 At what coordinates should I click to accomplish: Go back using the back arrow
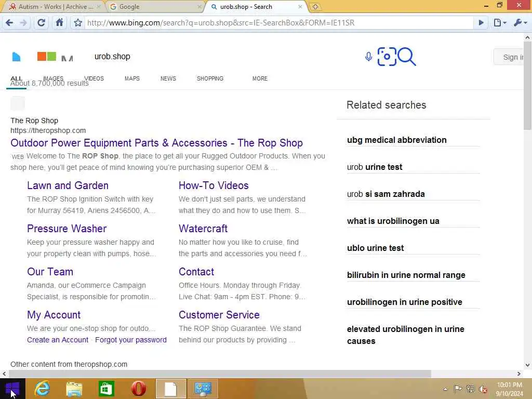(x=9, y=23)
